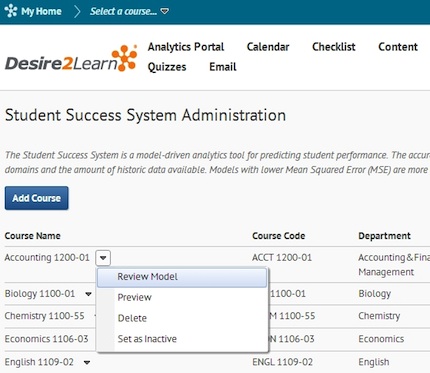Expand English 1109-02 actions arrow
430x373 pixels.
click(87, 362)
